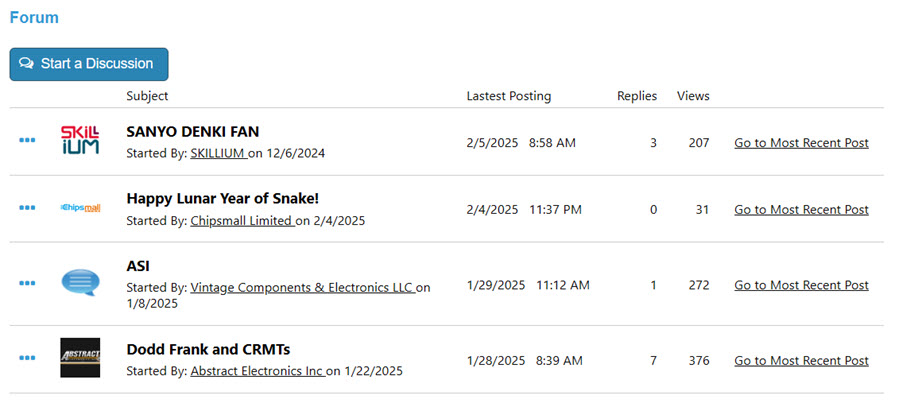Go to Most Recent Post for Dodd Frank
This screenshot has width=899, height=403.
801,360
